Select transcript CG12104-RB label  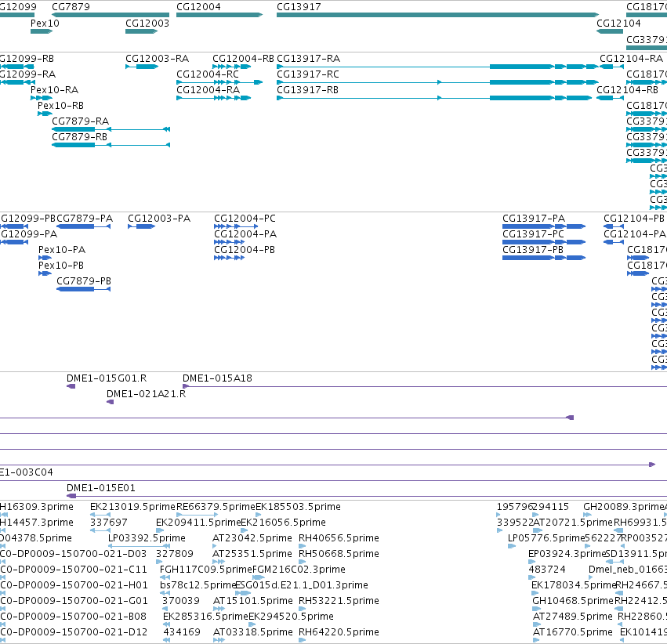pyautogui.click(x=628, y=90)
